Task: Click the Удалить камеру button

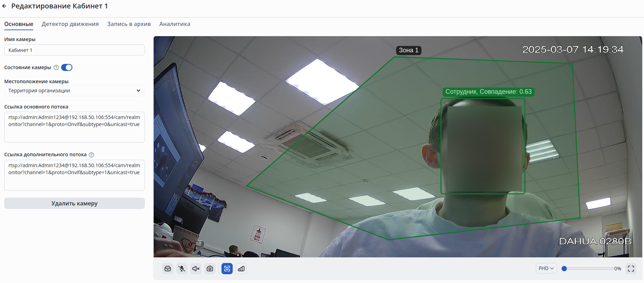Action: click(75, 203)
